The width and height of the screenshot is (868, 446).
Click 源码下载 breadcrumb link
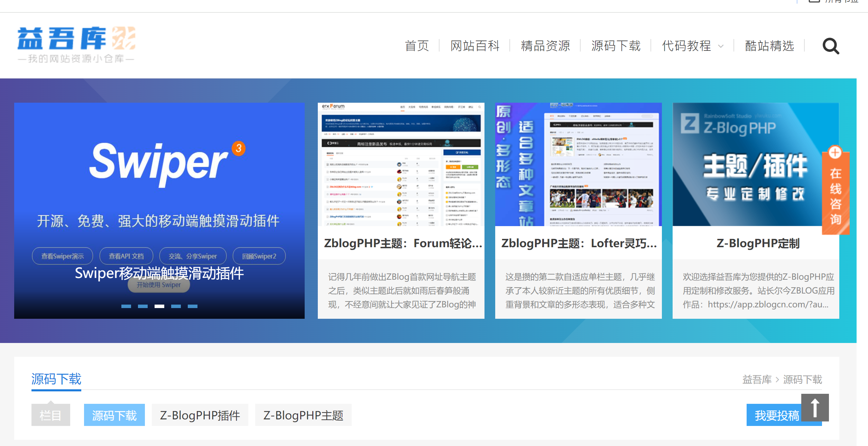pyautogui.click(x=803, y=380)
